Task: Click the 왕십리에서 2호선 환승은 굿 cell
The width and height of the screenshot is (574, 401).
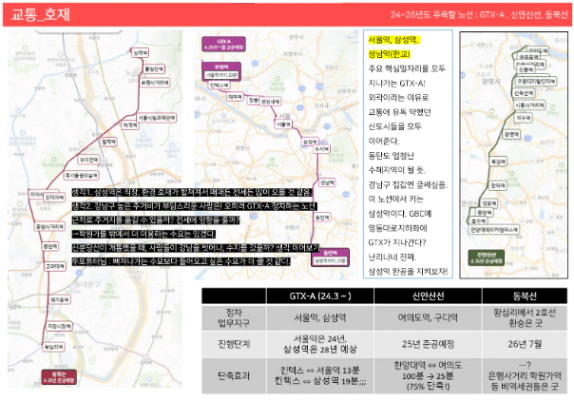Action: pos(525,318)
